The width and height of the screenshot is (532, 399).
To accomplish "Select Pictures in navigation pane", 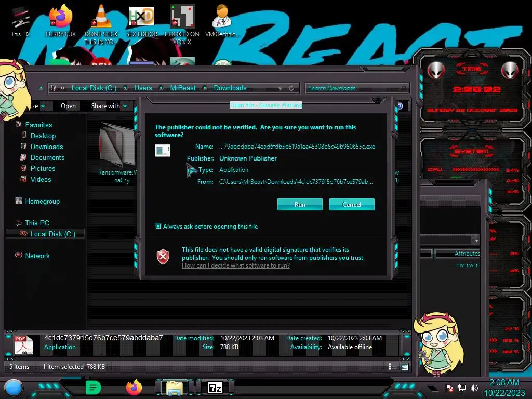I will [x=43, y=168].
